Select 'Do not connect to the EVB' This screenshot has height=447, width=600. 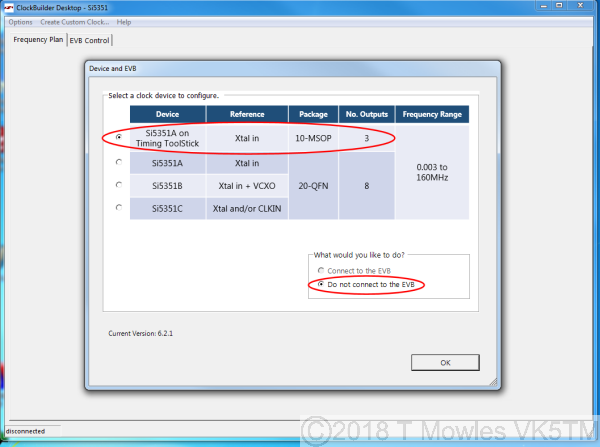[321, 285]
